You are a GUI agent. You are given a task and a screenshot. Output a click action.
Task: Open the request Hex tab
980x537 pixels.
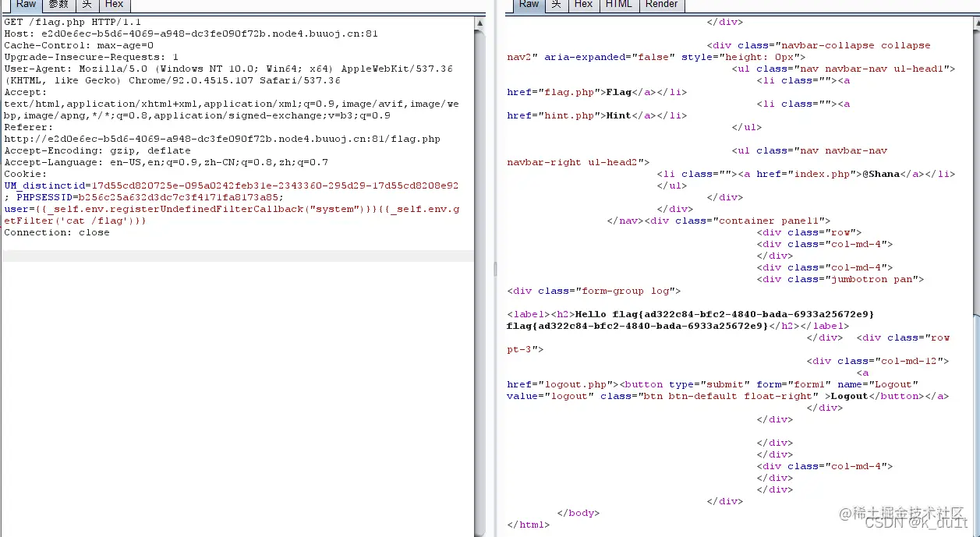tap(115, 5)
